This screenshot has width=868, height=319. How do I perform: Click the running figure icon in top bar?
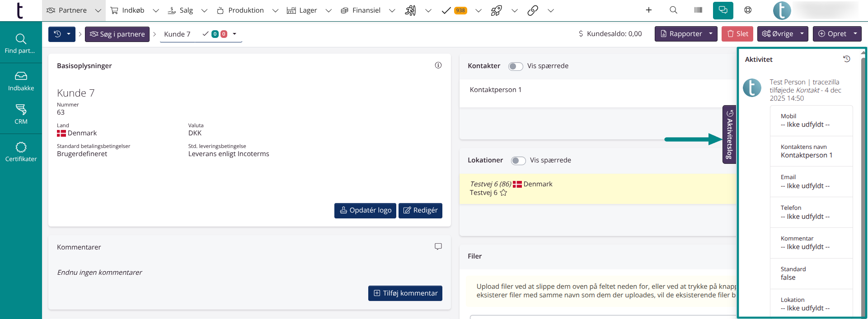[x=410, y=10]
